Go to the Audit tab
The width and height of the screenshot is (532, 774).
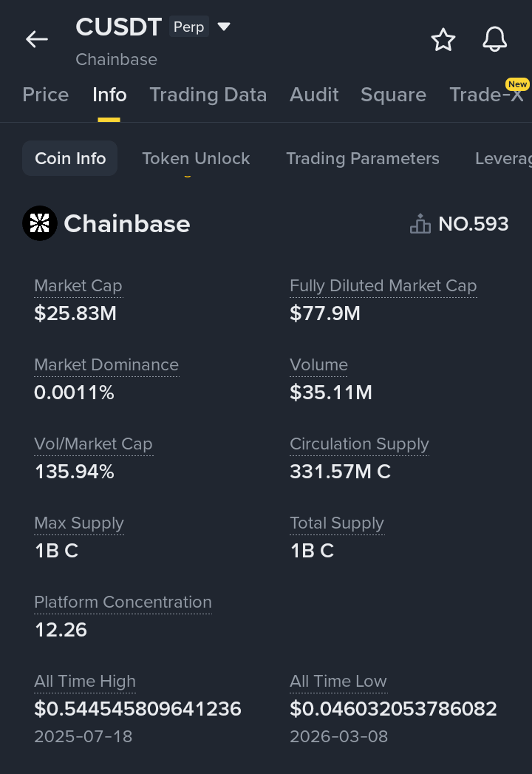coord(314,95)
